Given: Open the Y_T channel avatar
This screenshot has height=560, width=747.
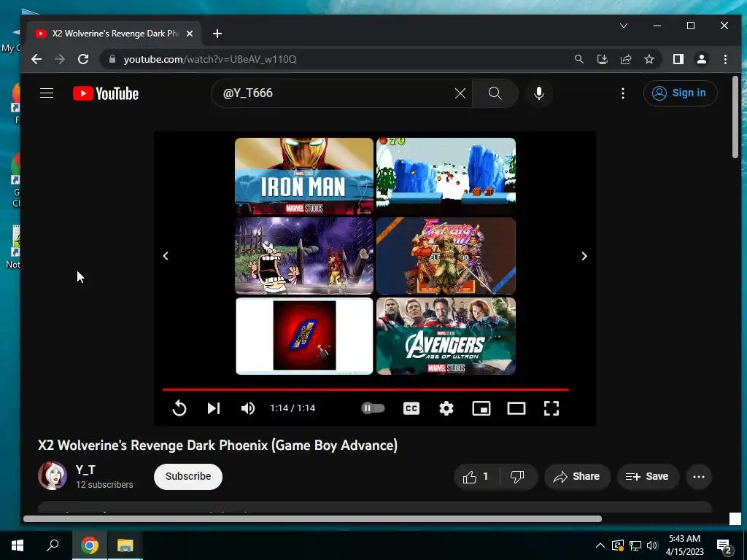Looking at the screenshot, I should [53, 475].
